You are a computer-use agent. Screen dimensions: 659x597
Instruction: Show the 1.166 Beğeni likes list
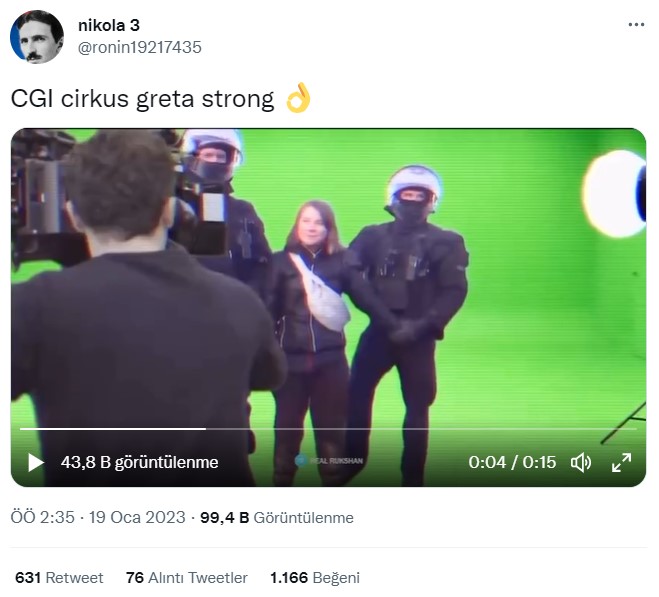[315, 578]
